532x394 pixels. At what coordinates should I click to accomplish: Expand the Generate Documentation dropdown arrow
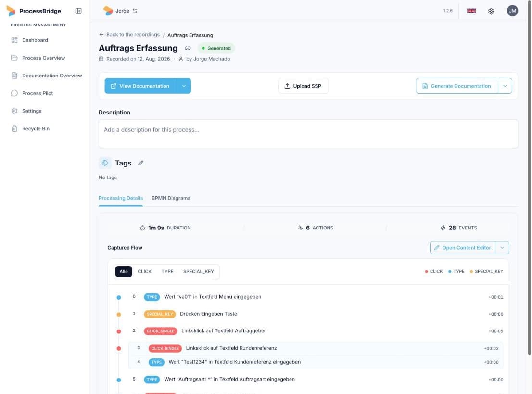click(505, 86)
